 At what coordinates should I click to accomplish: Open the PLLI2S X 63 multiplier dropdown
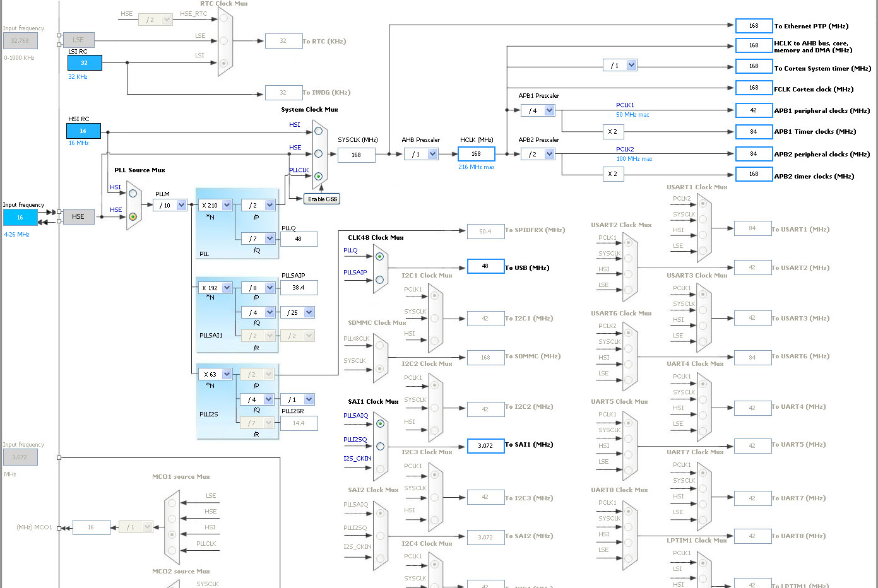(227, 374)
